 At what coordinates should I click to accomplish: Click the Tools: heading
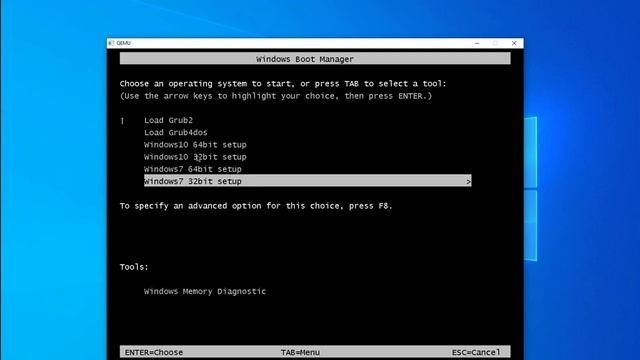134,267
